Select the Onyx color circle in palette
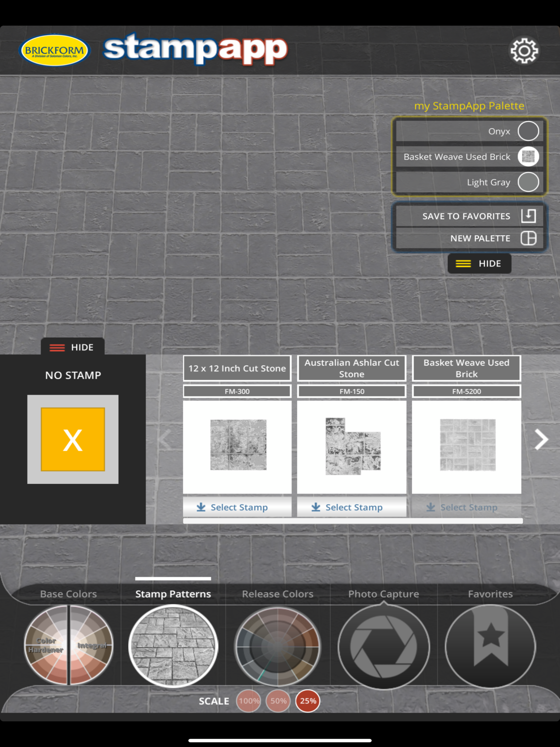This screenshot has width=560, height=747. (x=528, y=131)
